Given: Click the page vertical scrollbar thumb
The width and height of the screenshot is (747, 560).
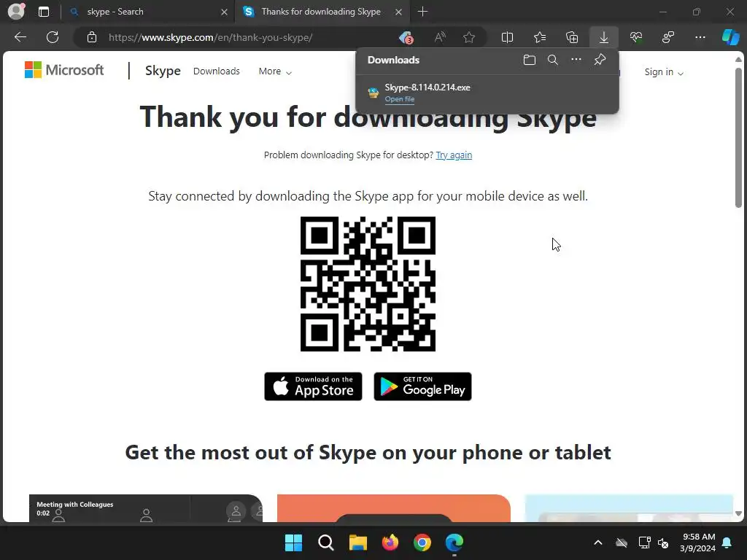Looking at the screenshot, I should click(x=738, y=138).
